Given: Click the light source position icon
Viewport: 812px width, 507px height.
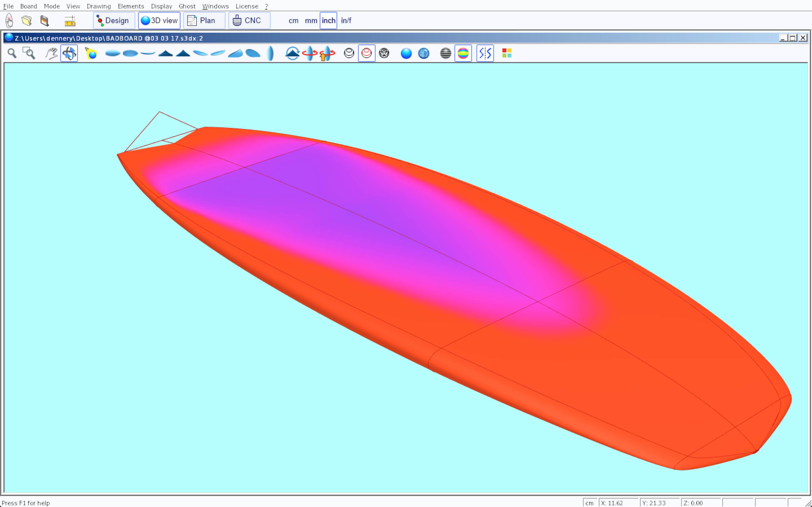Looking at the screenshot, I should point(91,53).
